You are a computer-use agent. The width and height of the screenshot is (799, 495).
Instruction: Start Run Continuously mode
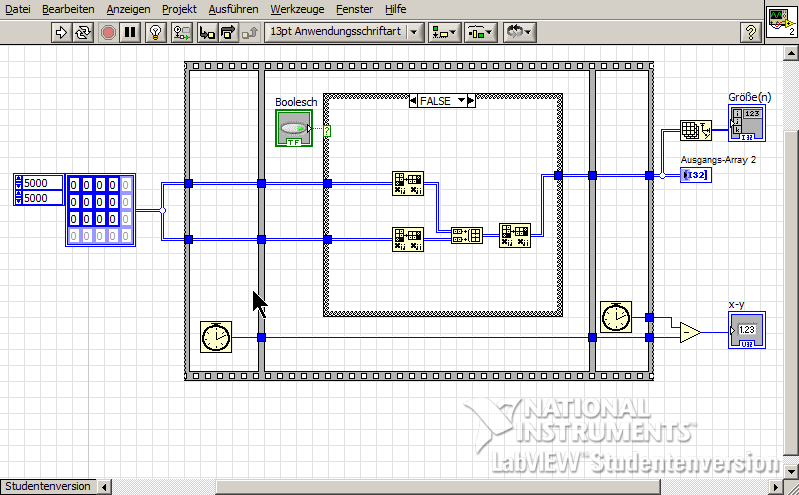[83, 32]
